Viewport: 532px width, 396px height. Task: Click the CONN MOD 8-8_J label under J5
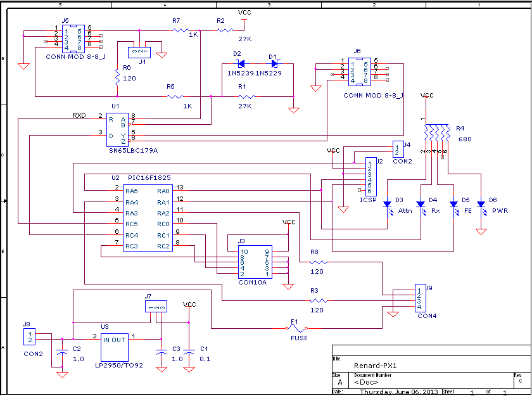point(75,56)
